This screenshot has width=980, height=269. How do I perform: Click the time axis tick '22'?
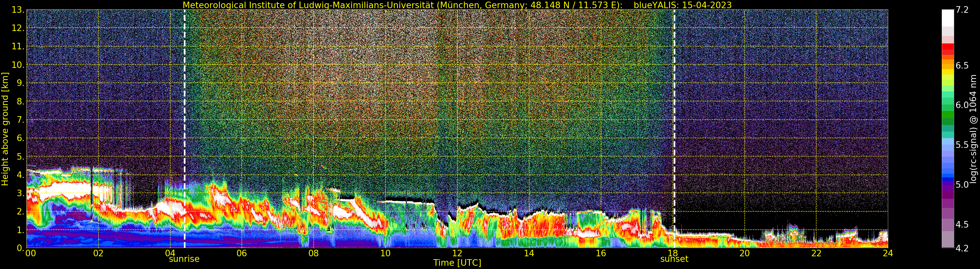[x=816, y=253]
